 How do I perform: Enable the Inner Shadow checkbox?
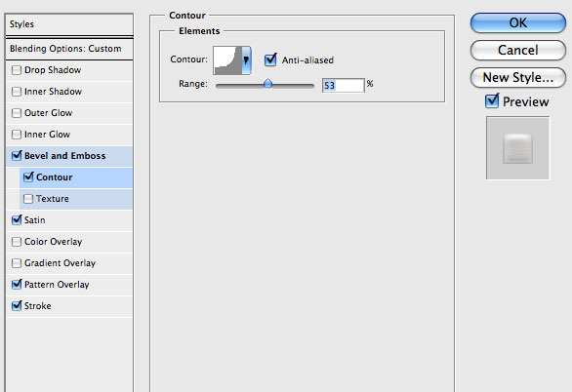click(17, 92)
